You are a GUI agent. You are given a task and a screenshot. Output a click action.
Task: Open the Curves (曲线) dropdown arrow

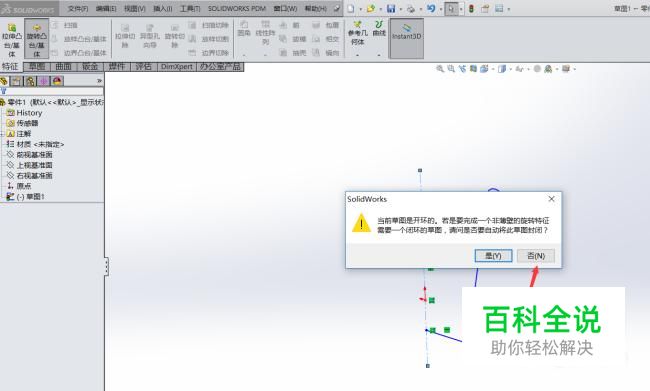(379, 55)
